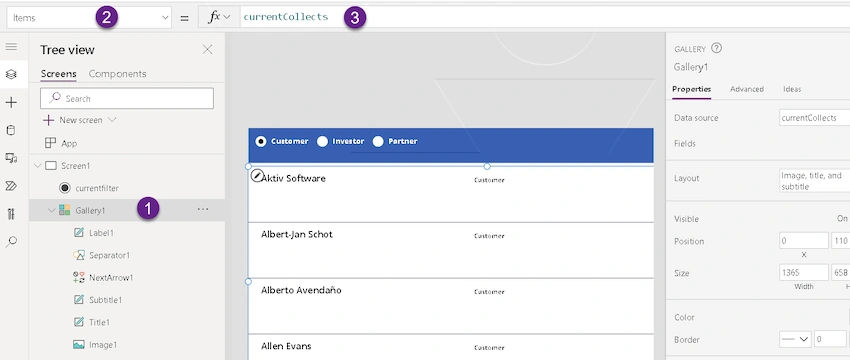The height and width of the screenshot is (360, 850).
Task: Open the Advanced tab
Action: coord(746,89)
